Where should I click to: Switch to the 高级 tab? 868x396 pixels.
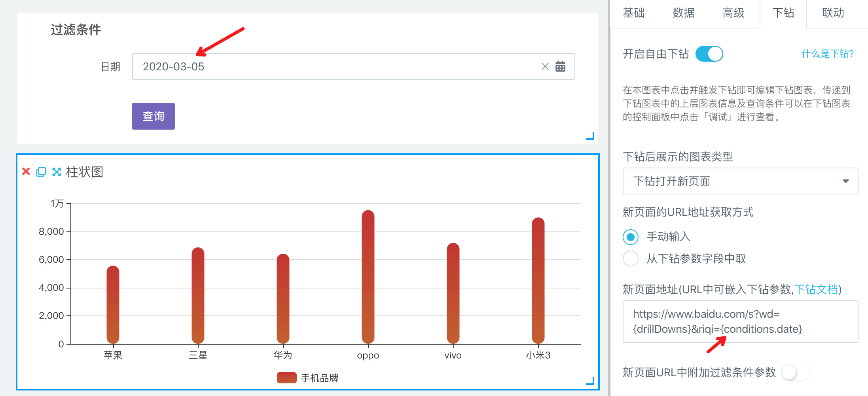(733, 13)
